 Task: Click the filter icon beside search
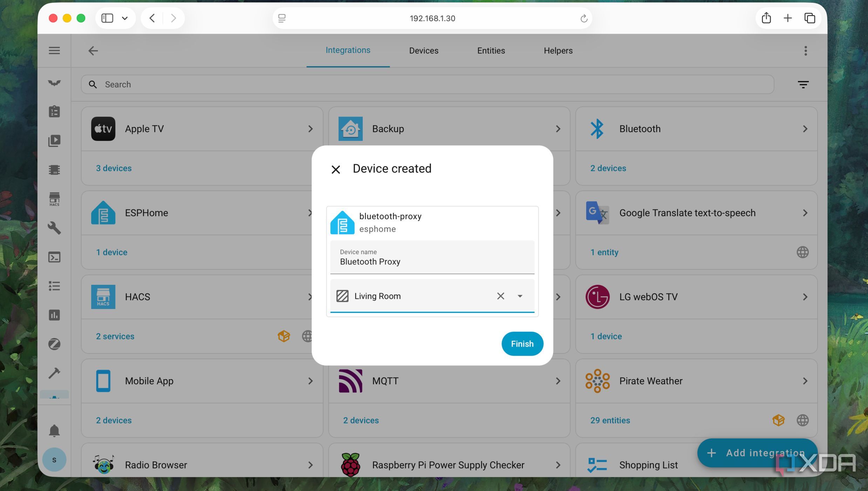tap(803, 84)
